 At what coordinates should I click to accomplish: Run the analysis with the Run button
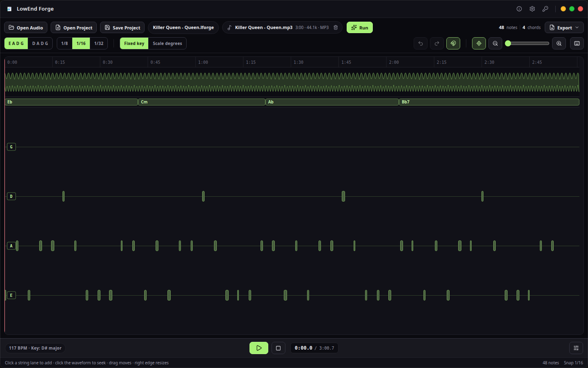[x=360, y=27]
